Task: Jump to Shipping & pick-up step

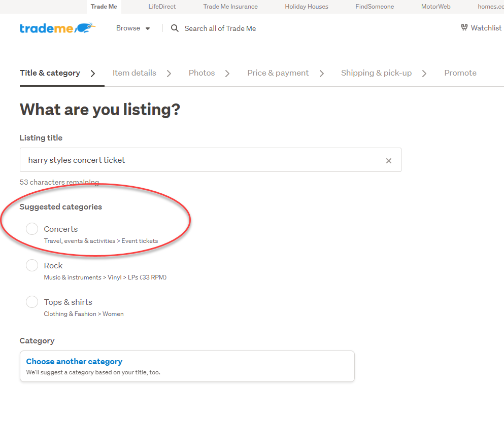Action: 376,73
